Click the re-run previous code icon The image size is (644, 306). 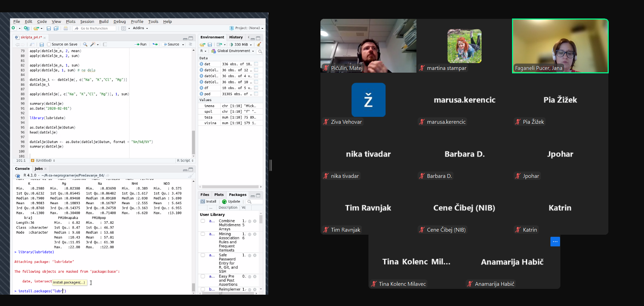[155, 45]
